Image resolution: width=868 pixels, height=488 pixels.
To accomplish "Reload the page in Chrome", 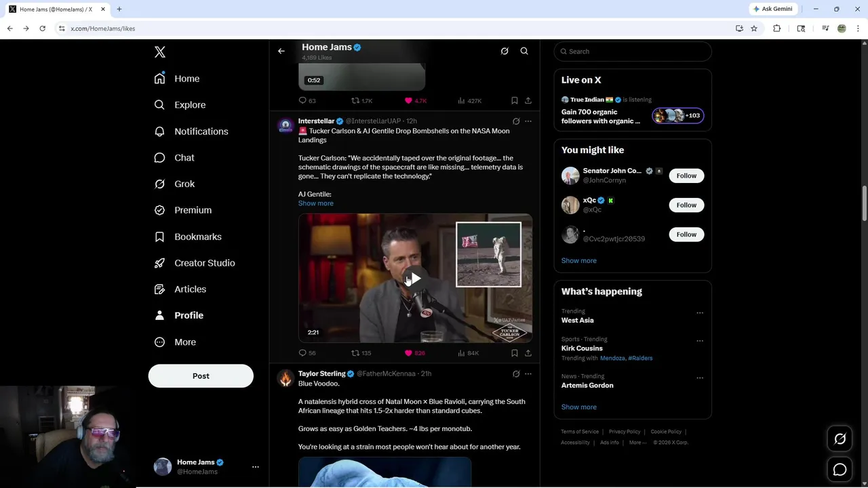I will click(42, 28).
